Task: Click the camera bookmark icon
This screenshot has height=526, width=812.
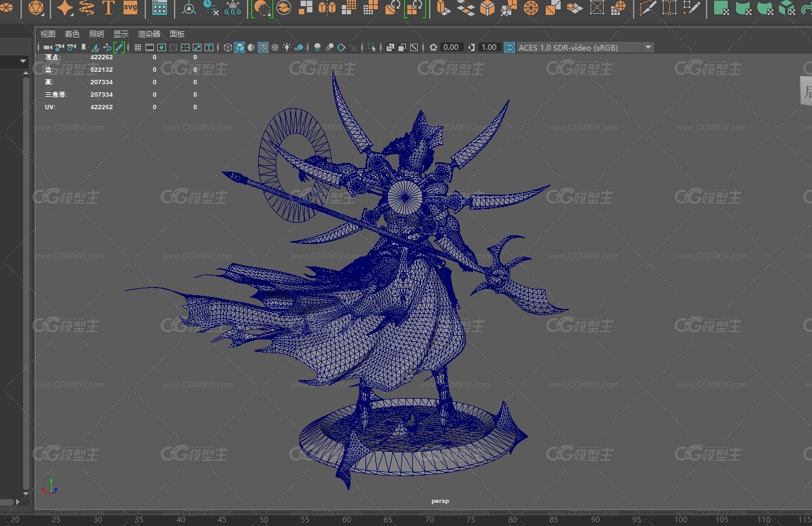Action: pyautogui.click(x=84, y=47)
